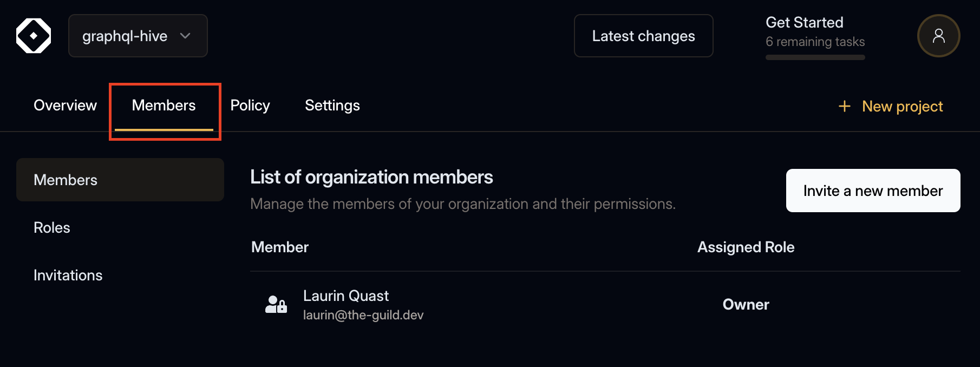Open the Policy tab
980x367 pixels.
[250, 105]
